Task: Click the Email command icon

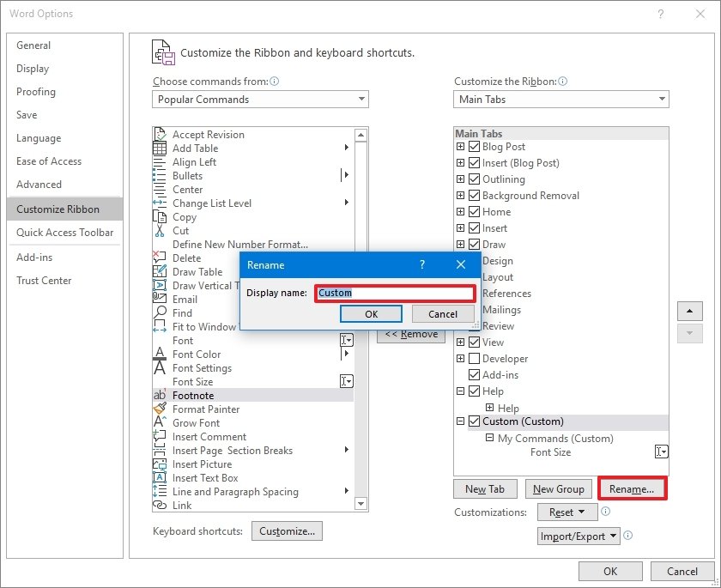Action: click(160, 299)
